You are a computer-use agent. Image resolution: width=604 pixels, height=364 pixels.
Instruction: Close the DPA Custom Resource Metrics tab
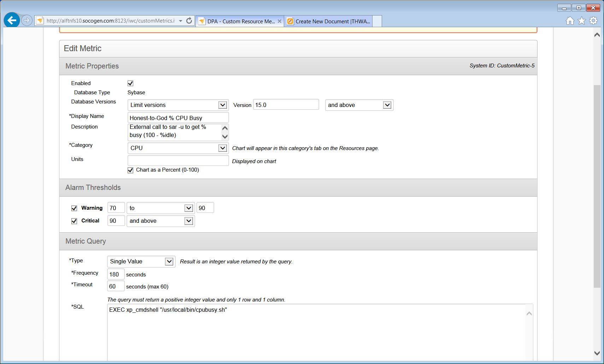pyautogui.click(x=280, y=21)
